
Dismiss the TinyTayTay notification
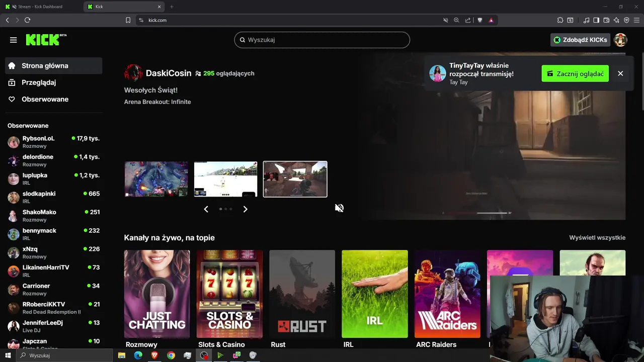coord(620,73)
